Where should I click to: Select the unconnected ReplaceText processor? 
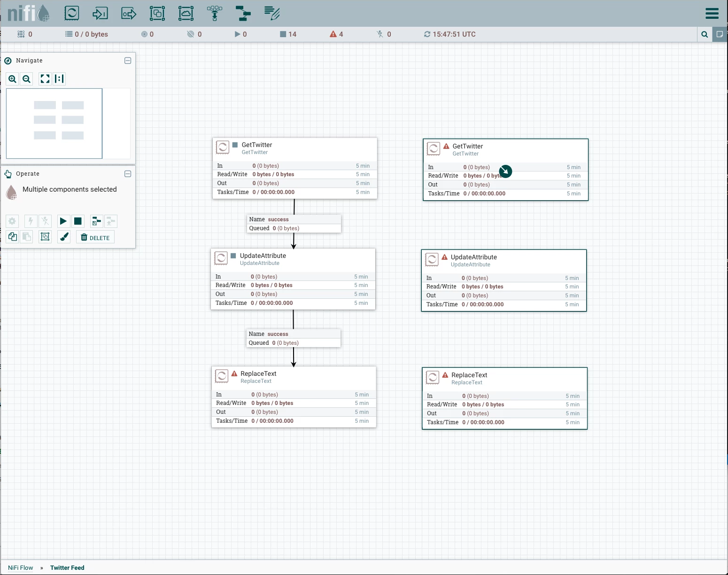pyautogui.click(x=505, y=398)
